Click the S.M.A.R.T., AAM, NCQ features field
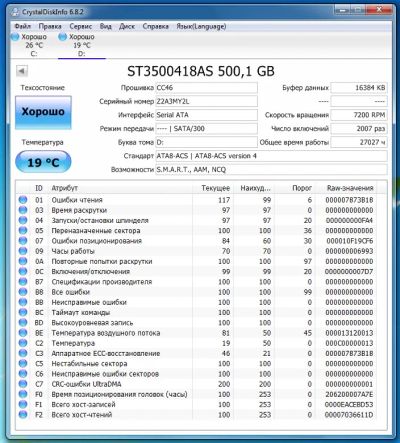 point(271,170)
